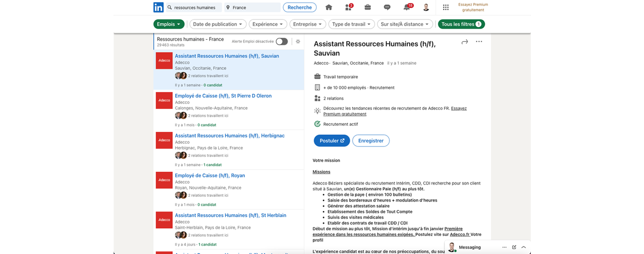This screenshot has width=644, height=254.
Task: Open the apps grid icon
Action: (x=446, y=7)
